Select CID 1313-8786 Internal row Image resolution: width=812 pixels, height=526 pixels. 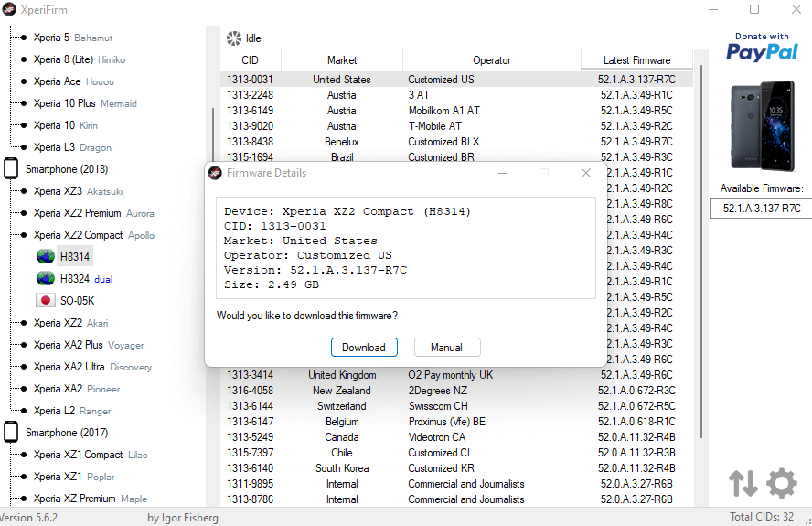(456, 499)
